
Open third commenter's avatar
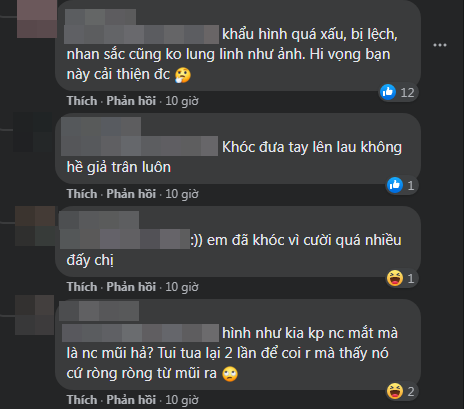[35, 226]
